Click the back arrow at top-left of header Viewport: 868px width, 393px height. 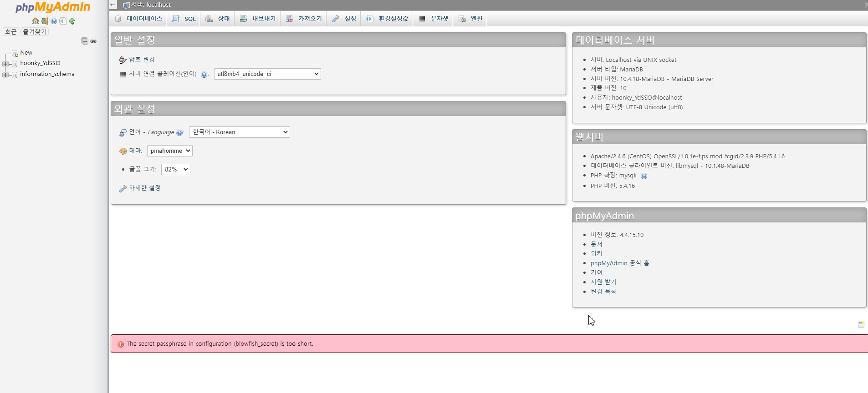coord(113,5)
